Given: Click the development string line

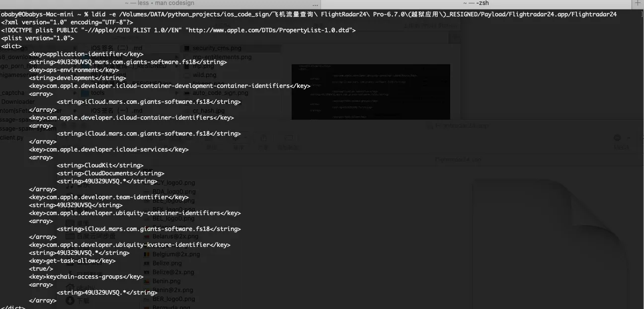Looking at the screenshot, I should [78, 78].
